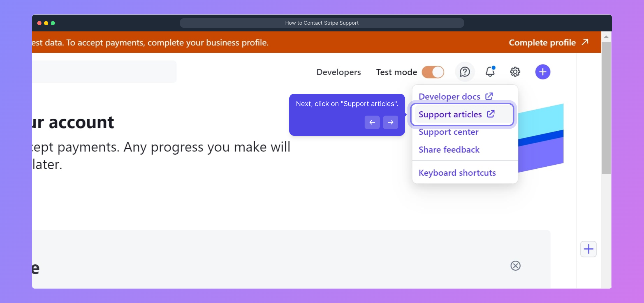Click the next step arrow in tooltip
644x303 pixels.
click(x=390, y=122)
